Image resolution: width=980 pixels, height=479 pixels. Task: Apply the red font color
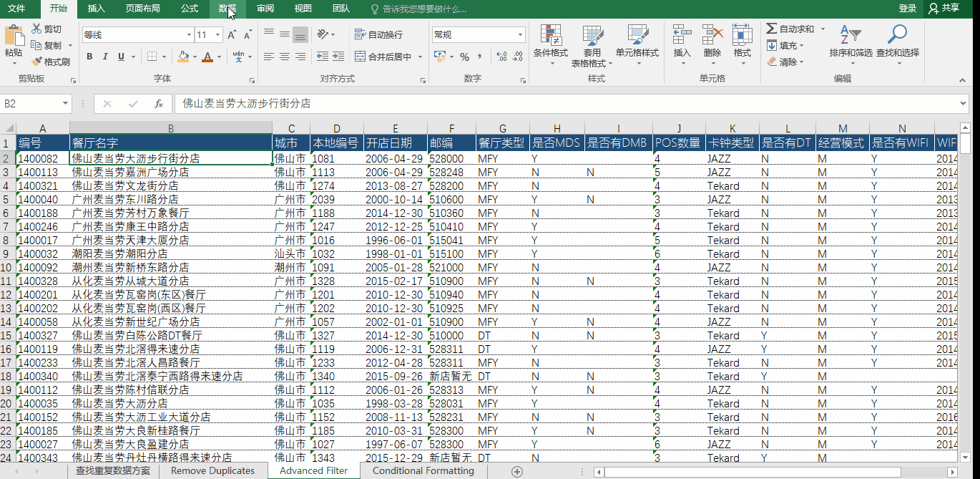pos(207,57)
